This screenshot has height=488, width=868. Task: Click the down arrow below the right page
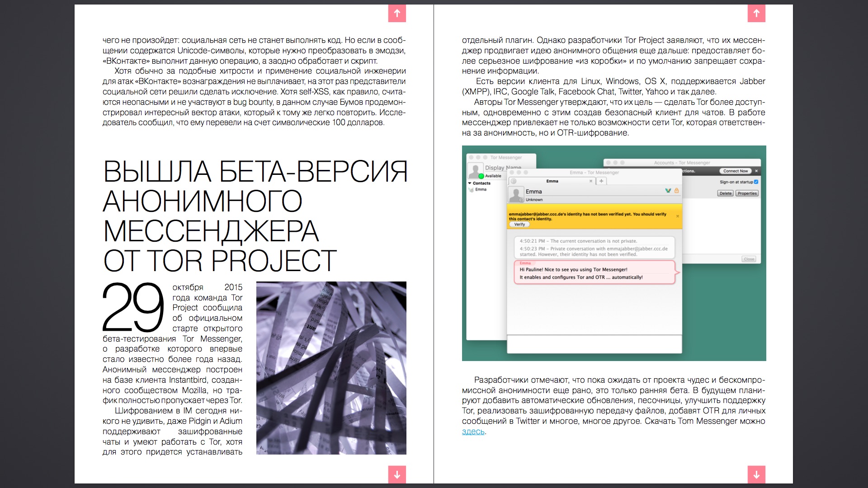756,474
